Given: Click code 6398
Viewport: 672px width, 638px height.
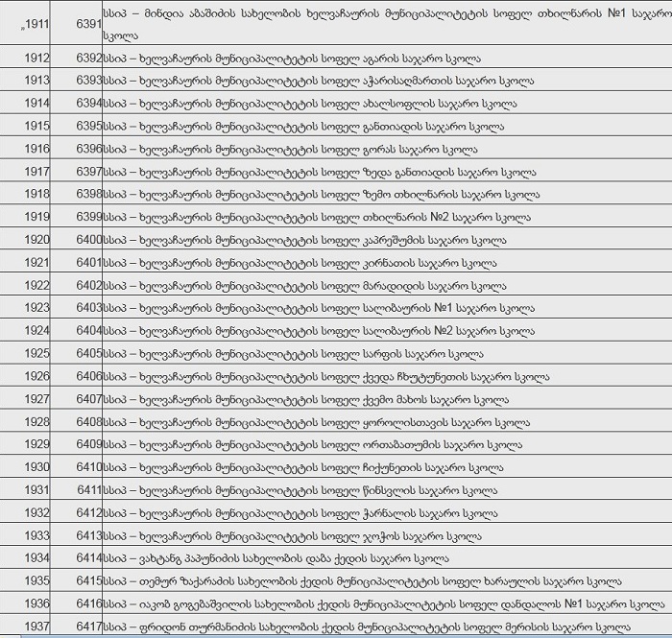Looking at the screenshot, I should [89, 194].
